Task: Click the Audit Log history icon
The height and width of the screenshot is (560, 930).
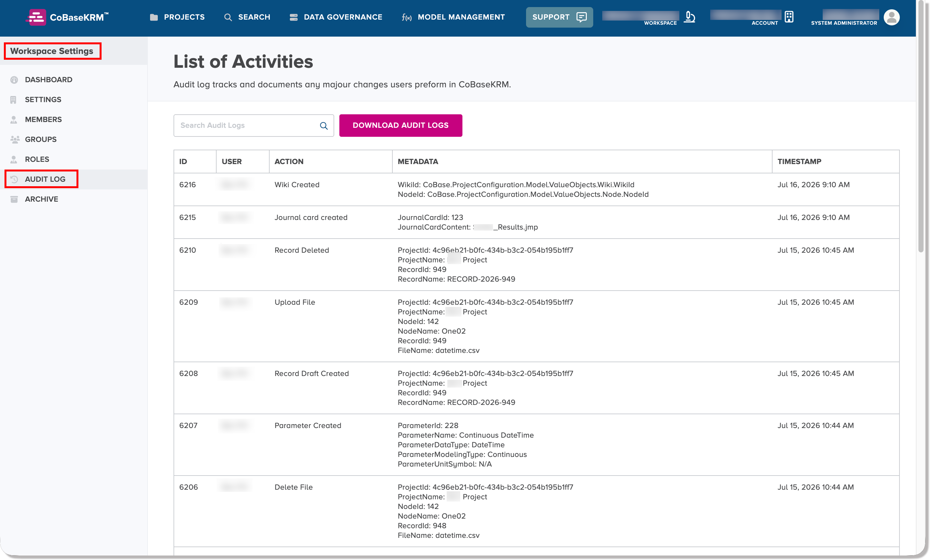Action: click(14, 179)
